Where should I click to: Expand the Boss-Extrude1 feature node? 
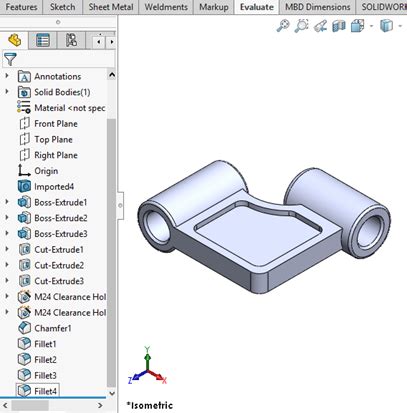coord(7,202)
